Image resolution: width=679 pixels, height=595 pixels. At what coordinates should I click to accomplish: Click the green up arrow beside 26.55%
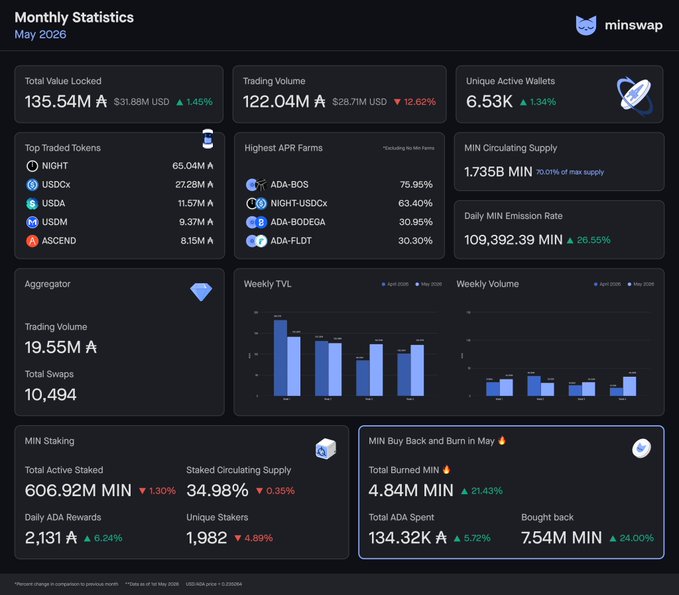coord(570,240)
